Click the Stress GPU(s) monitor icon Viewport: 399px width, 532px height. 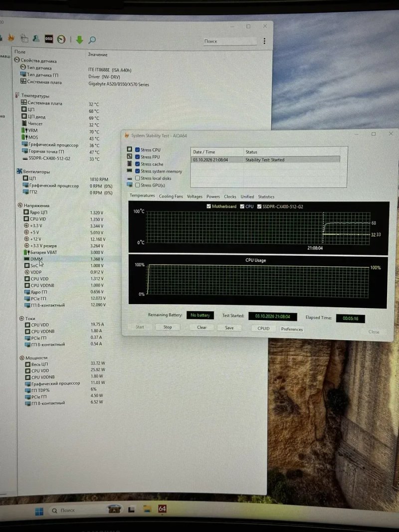click(x=129, y=184)
